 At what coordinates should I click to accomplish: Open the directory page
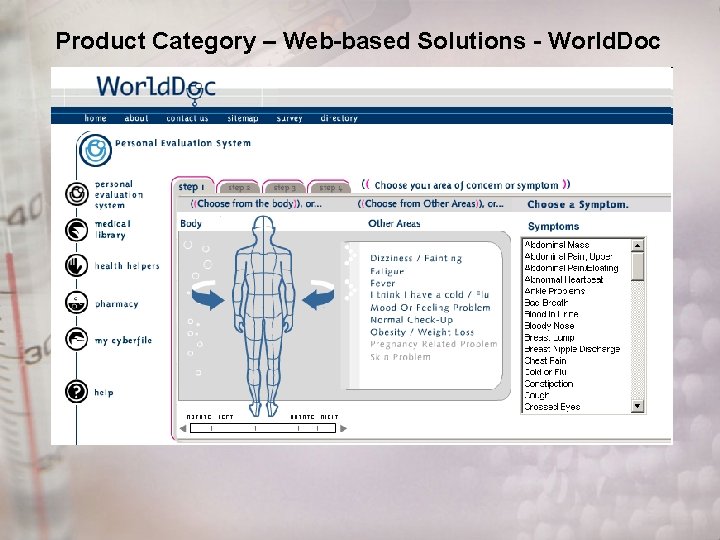pyautogui.click(x=339, y=118)
